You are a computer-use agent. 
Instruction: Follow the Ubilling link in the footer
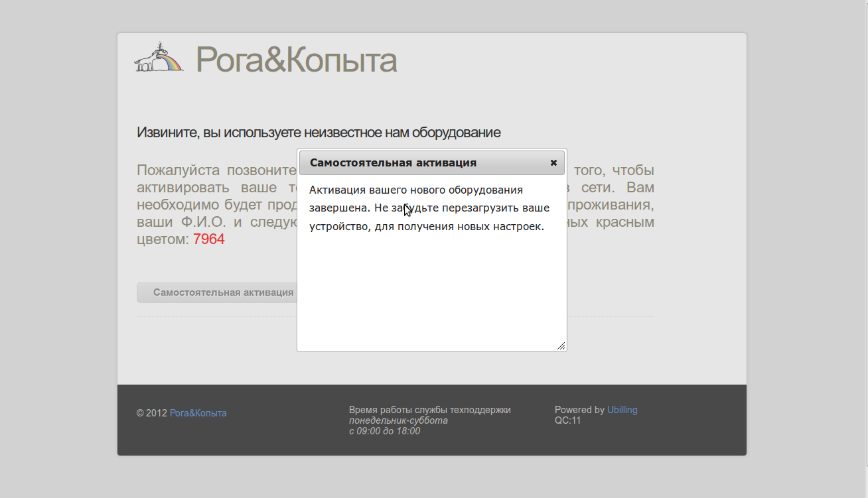click(622, 410)
